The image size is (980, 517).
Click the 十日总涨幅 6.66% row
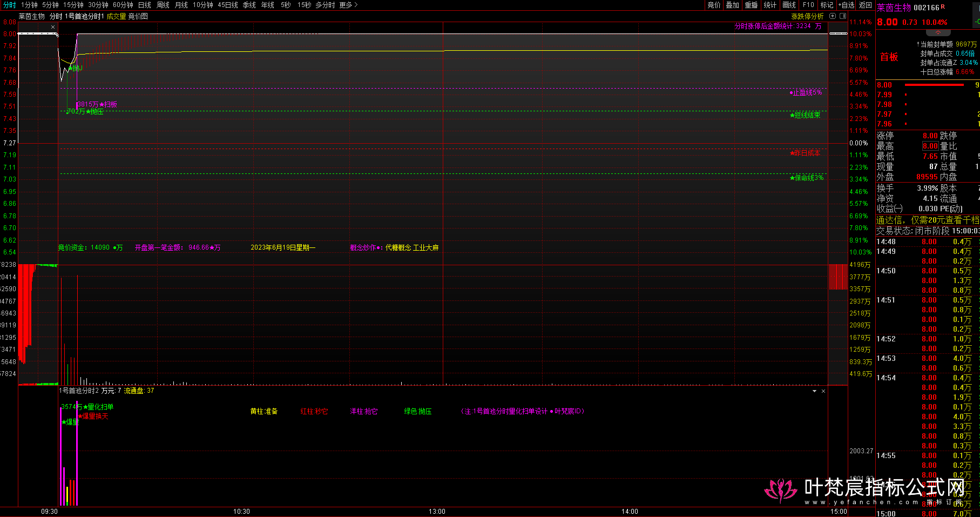pos(948,72)
